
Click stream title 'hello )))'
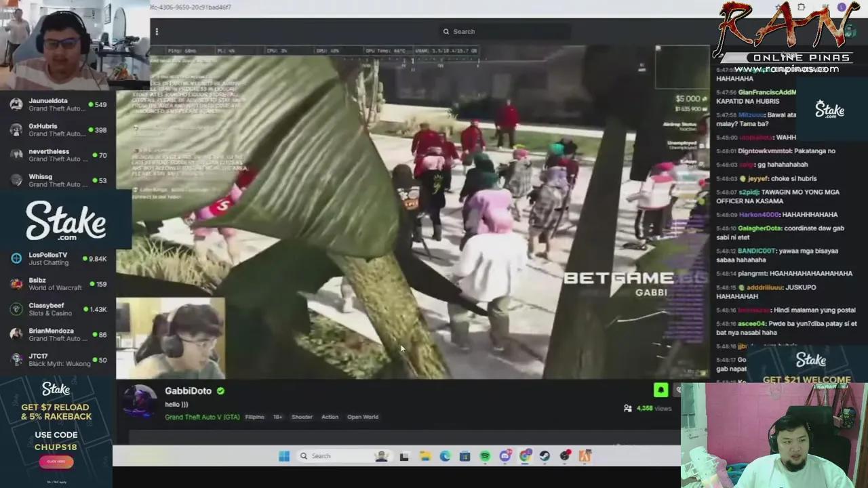click(x=176, y=405)
